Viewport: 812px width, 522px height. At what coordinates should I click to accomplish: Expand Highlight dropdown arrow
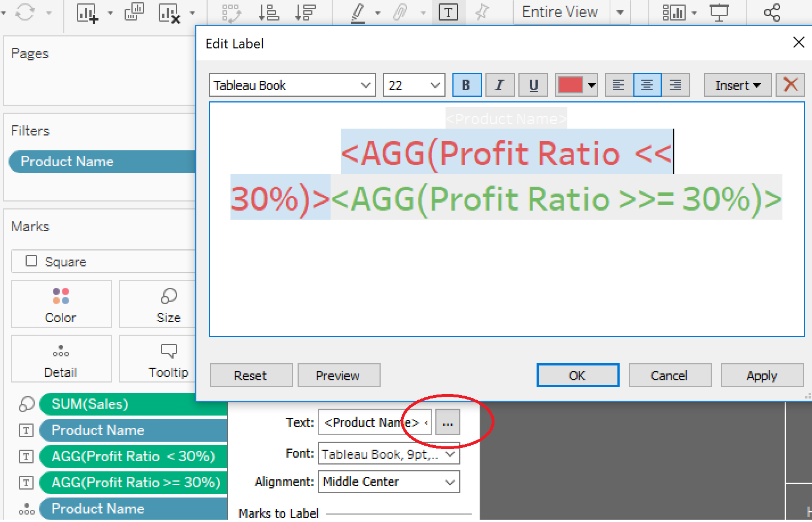(x=377, y=13)
